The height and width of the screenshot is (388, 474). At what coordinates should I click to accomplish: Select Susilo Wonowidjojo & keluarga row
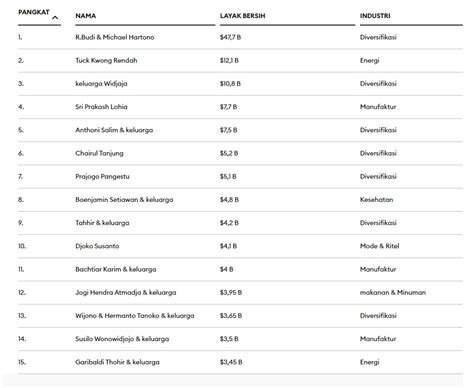(x=240, y=339)
